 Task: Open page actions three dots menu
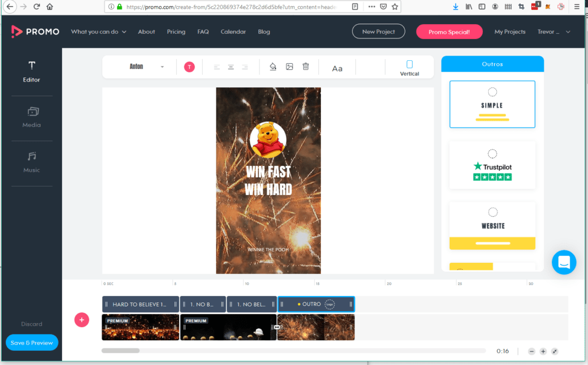click(x=372, y=6)
